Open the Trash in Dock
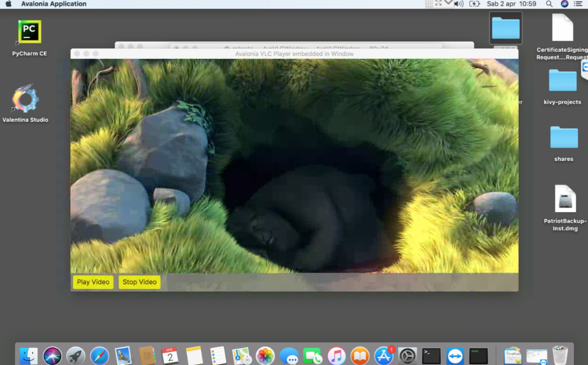The width and height of the screenshot is (588, 365). 560,355
